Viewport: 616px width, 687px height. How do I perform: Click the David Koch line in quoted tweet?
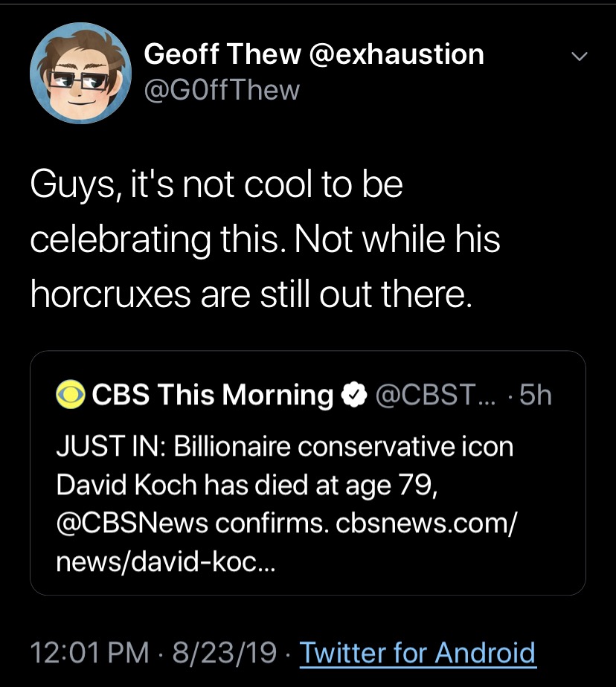tap(247, 486)
